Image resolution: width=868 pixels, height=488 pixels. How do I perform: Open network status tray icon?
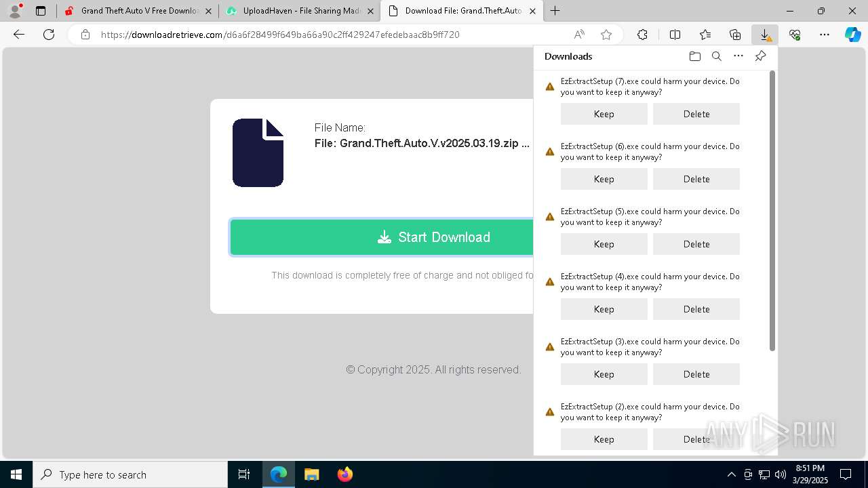point(764,474)
